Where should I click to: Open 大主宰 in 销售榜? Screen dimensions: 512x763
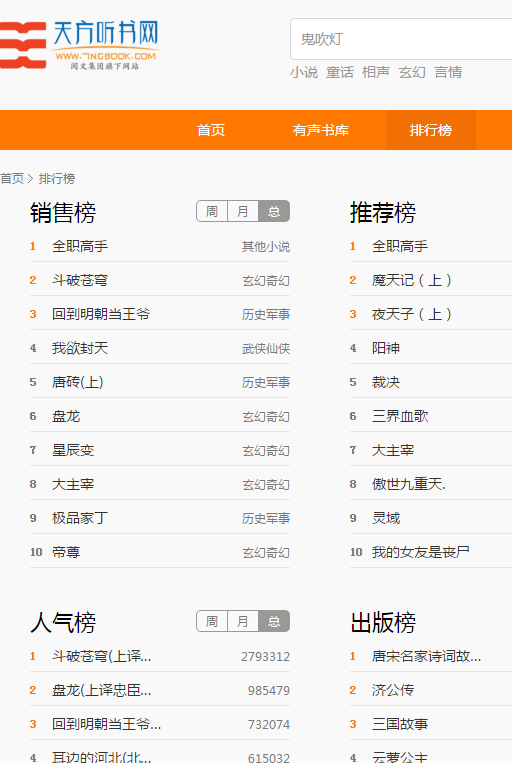pyautogui.click(x=73, y=485)
